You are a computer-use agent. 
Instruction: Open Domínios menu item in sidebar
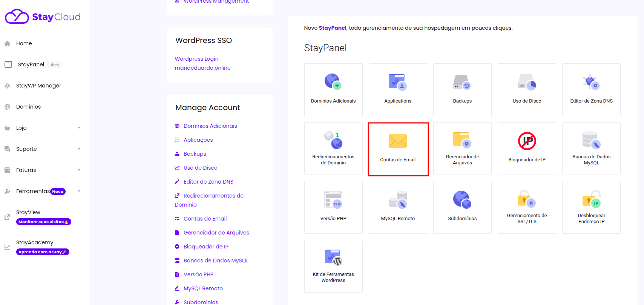coord(28,107)
